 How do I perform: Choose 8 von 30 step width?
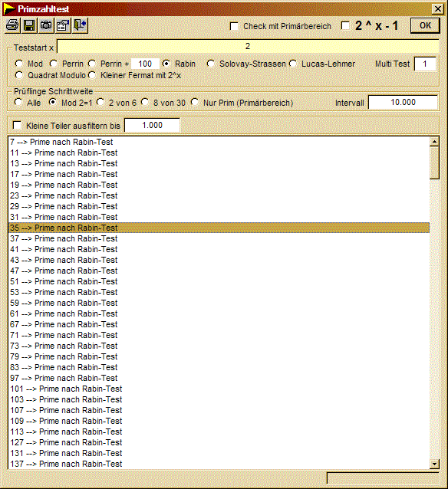145,102
